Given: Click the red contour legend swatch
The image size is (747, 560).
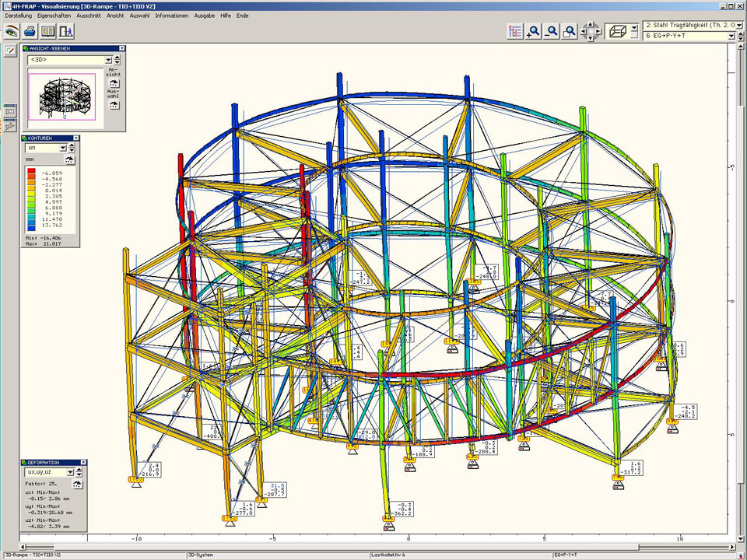Looking at the screenshot, I should 30,170.
